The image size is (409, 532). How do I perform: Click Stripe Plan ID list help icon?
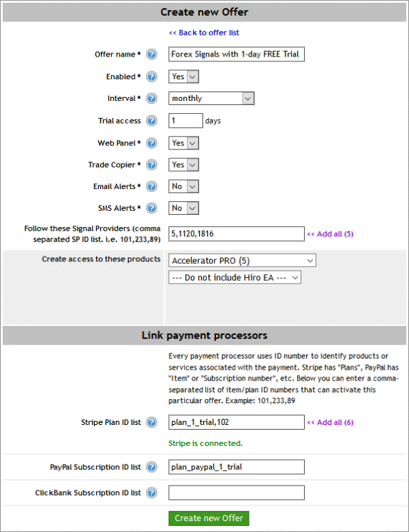pos(152,423)
